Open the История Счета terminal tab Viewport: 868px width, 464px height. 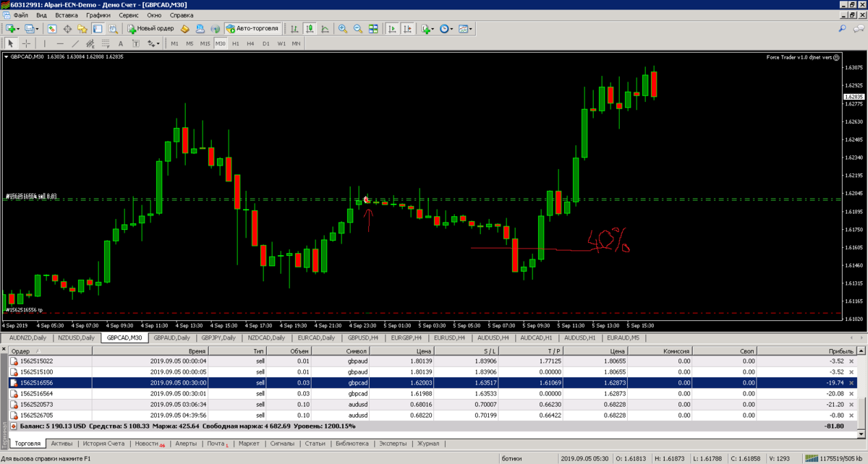coord(104,443)
